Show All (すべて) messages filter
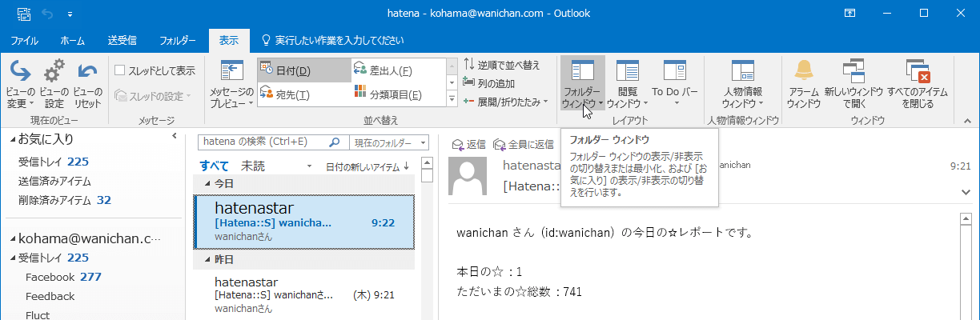The width and height of the screenshot is (980, 320). point(214,166)
